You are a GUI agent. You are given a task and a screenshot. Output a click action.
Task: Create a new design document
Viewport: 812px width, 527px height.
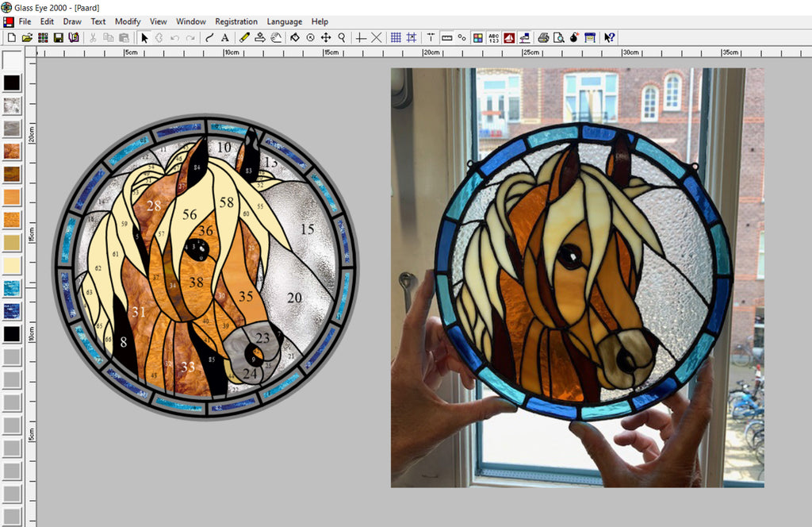click(x=11, y=37)
